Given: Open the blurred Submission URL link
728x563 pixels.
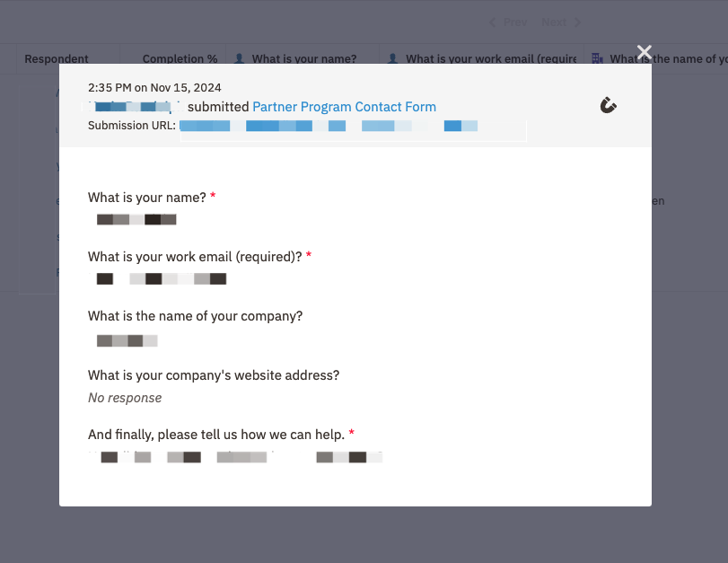Looking at the screenshot, I should [329, 126].
